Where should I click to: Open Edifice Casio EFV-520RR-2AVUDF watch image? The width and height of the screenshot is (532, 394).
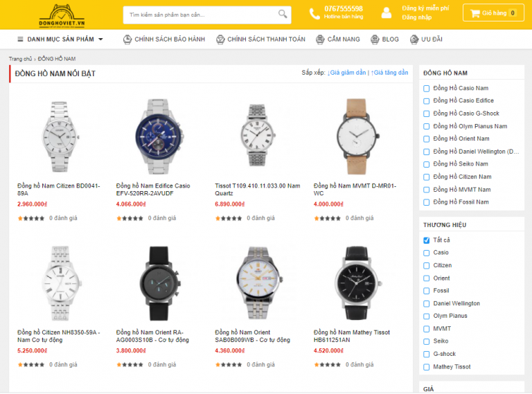pos(159,136)
